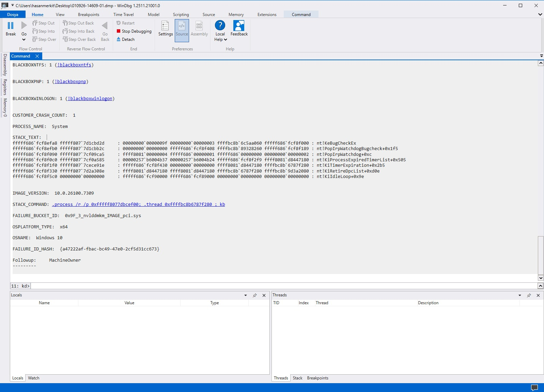Switch to the Watch tab
The height and width of the screenshot is (392, 544).
[x=34, y=378]
